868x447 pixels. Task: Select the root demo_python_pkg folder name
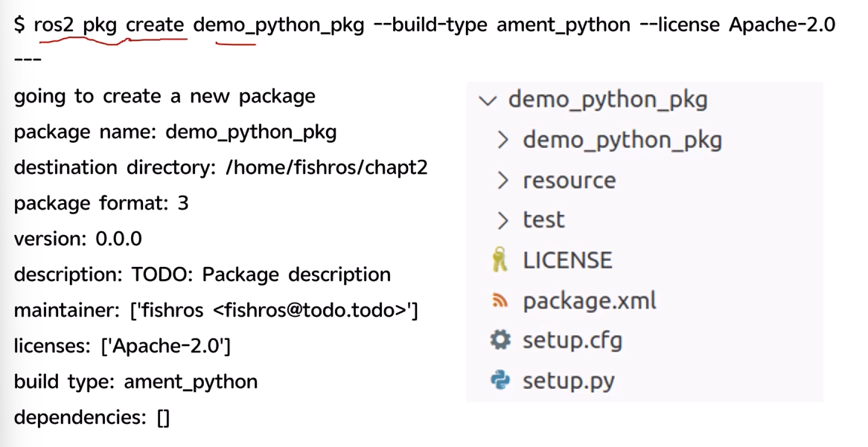click(x=607, y=100)
